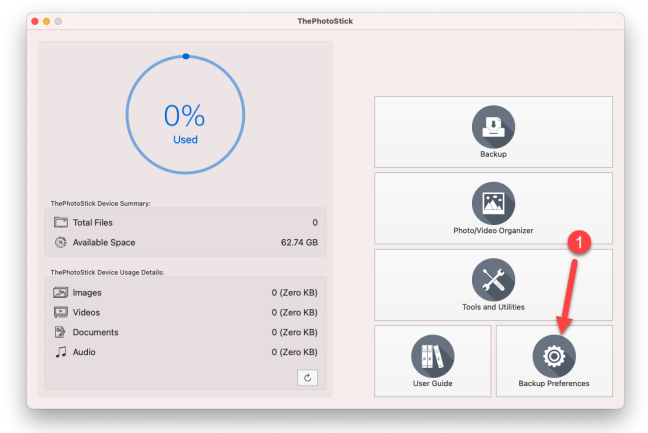Screen dimensions: 648x433
Task: Click the Available Space disk icon
Action: (x=61, y=242)
